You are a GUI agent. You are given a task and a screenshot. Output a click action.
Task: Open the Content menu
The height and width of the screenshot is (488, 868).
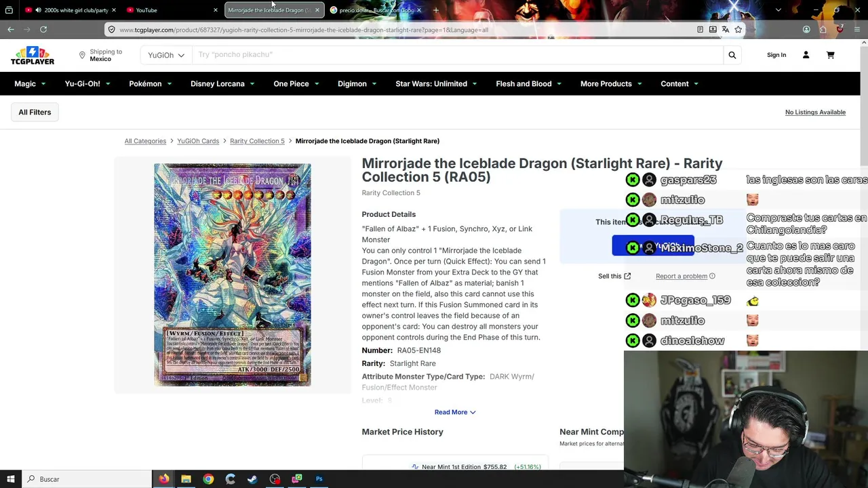(x=679, y=84)
